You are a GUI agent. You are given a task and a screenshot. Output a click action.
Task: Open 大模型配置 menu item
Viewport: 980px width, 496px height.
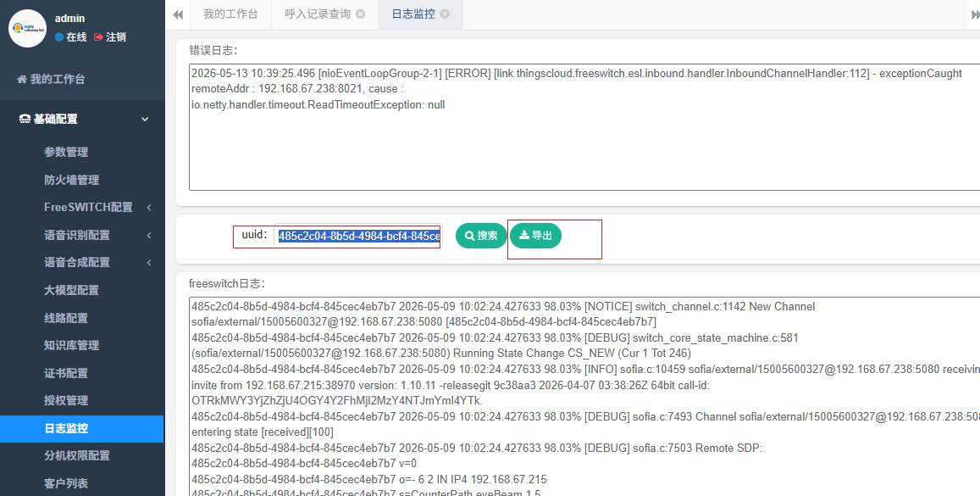pos(71,290)
